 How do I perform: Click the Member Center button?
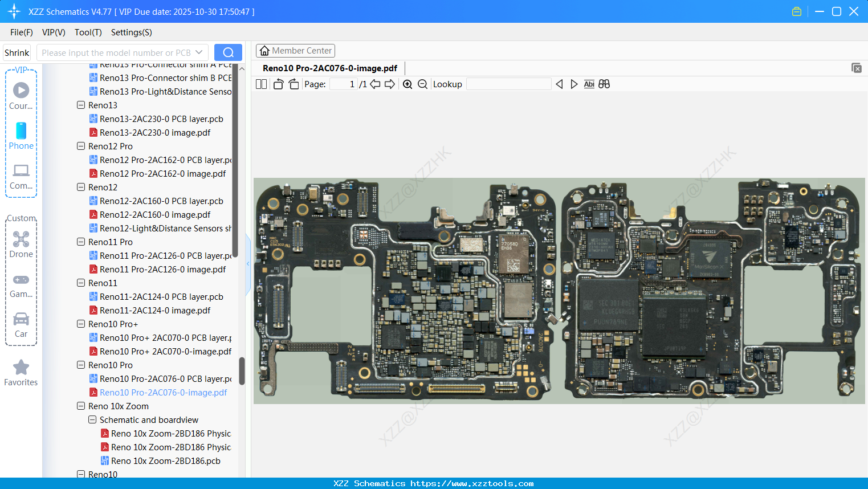click(x=295, y=51)
